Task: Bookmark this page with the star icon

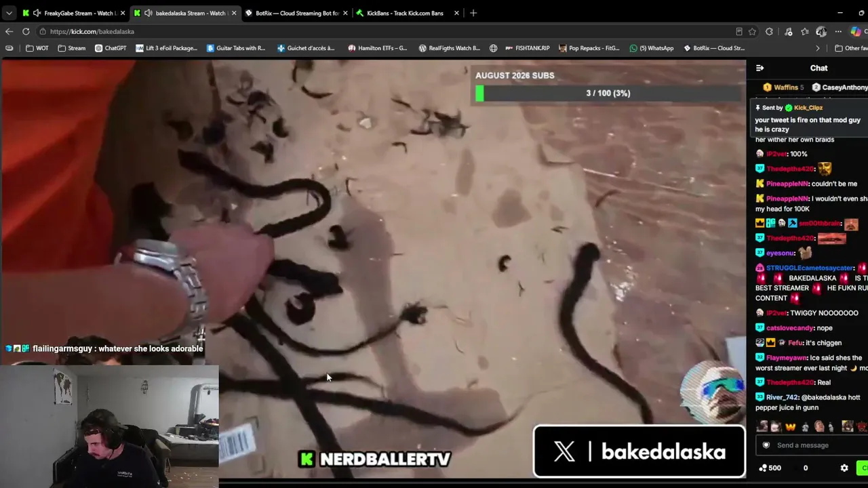Action: pyautogui.click(x=752, y=31)
